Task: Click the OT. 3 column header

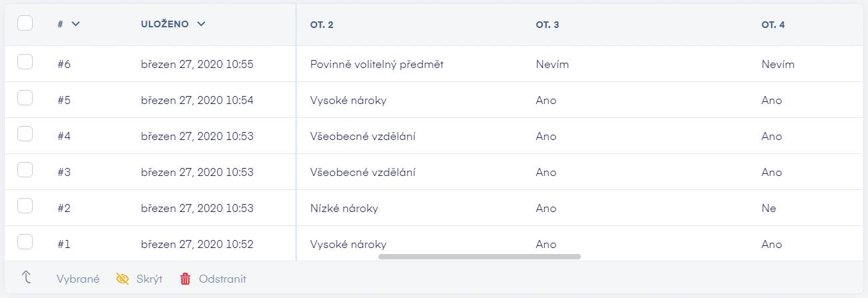Action: (x=548, y=25)
